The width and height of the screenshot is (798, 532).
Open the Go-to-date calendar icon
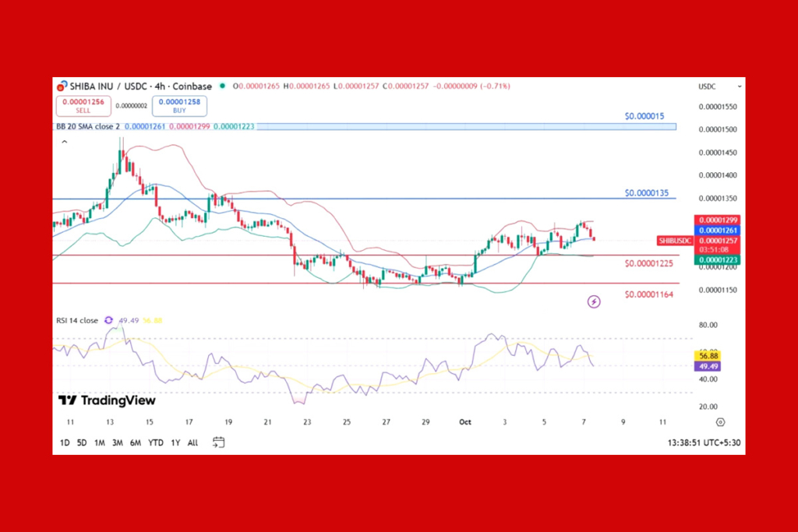click(x=218, y=441)
